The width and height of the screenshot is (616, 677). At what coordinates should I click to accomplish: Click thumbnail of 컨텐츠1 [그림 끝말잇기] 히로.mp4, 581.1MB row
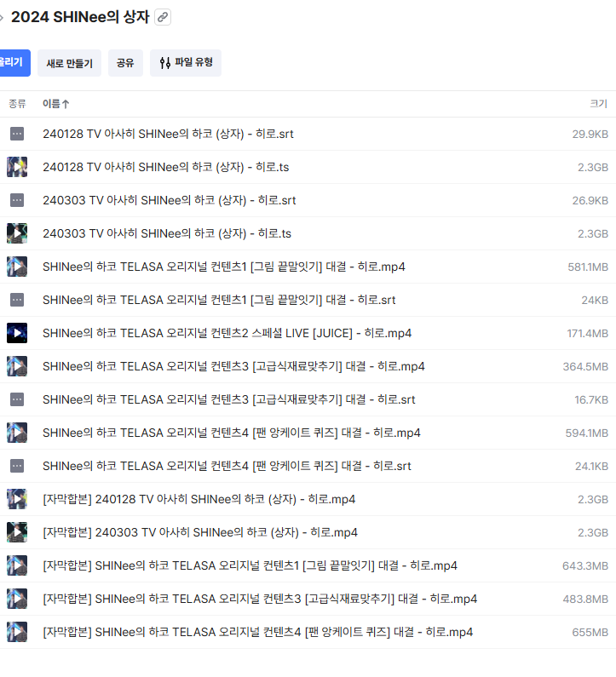tap(17, 267)
